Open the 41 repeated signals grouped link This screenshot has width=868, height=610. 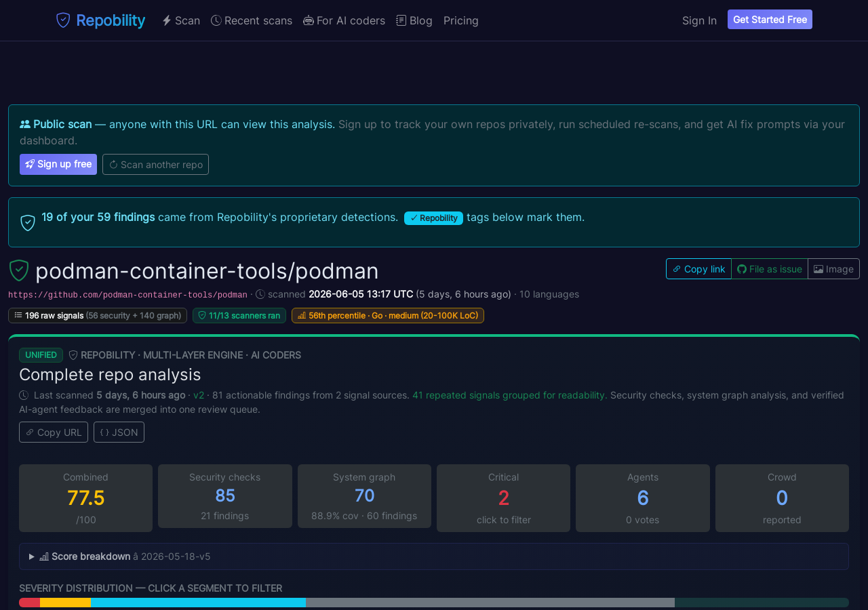point(509,395)
